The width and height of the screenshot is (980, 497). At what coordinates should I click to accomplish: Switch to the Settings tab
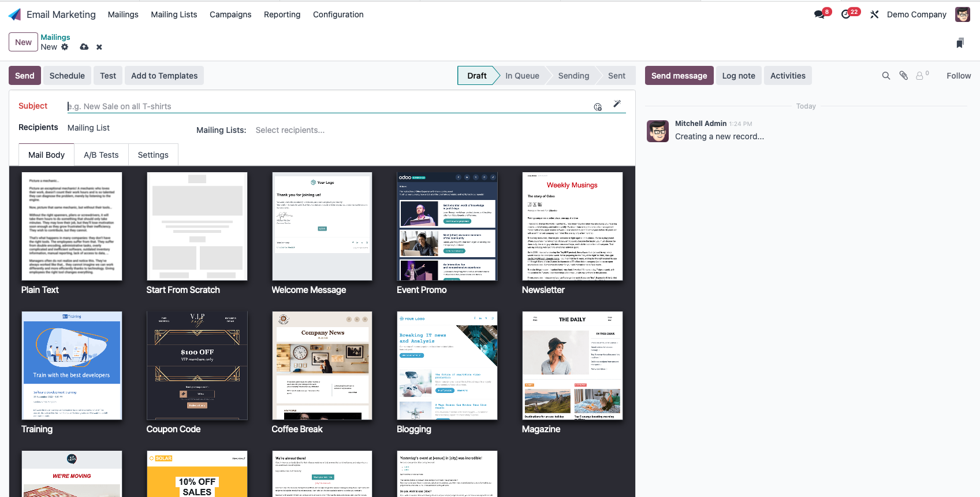tap(153, 155)
